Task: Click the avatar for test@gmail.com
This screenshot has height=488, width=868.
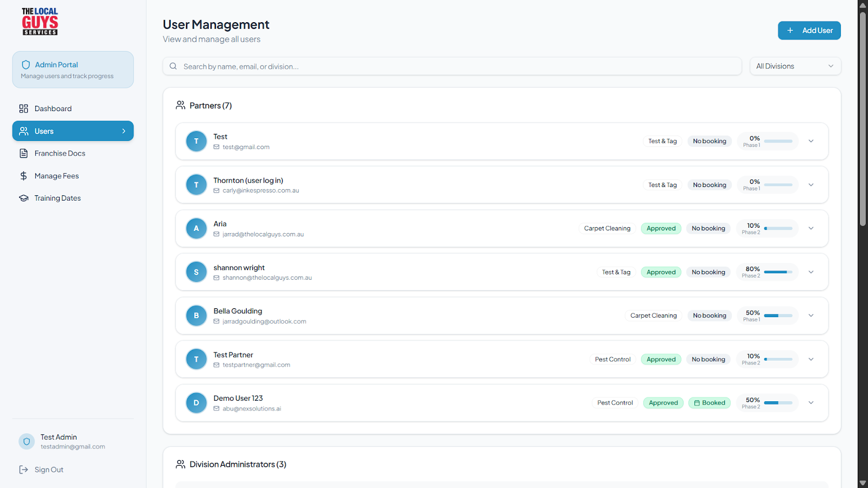Action: (x=196, y=141)
